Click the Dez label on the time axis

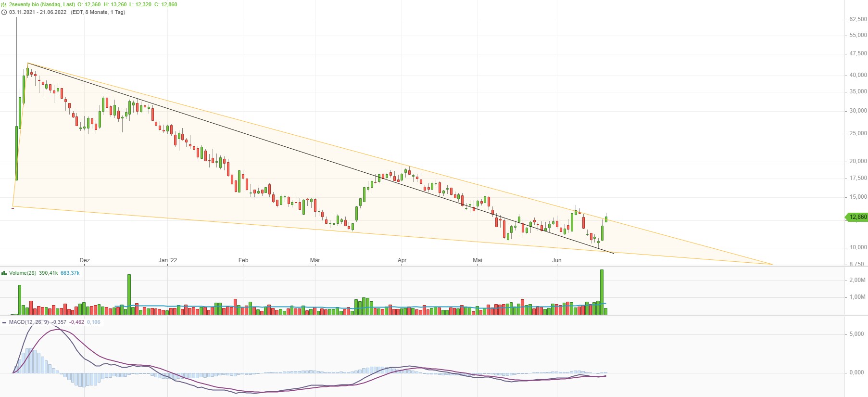pyautogui.click(x=85, y=260)
